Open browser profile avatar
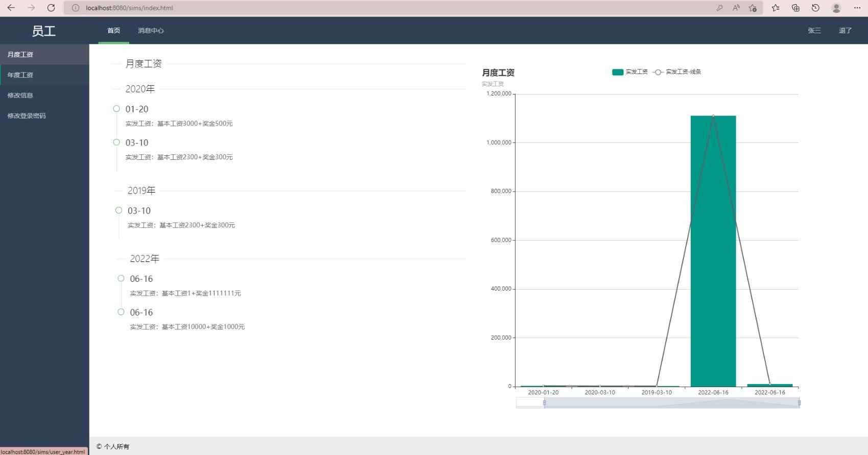The width and height of the screenshot is (868, 455). tap(836, 8)
